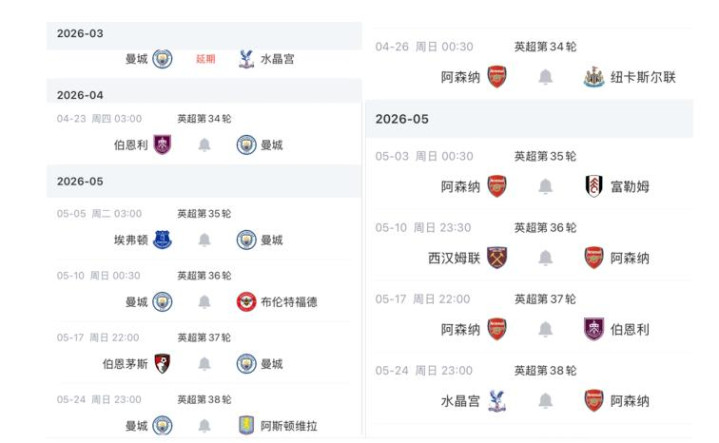
Task: Click the Arsenal crest in the 纽卡斯尔联 match
Action: click(497, 77)
